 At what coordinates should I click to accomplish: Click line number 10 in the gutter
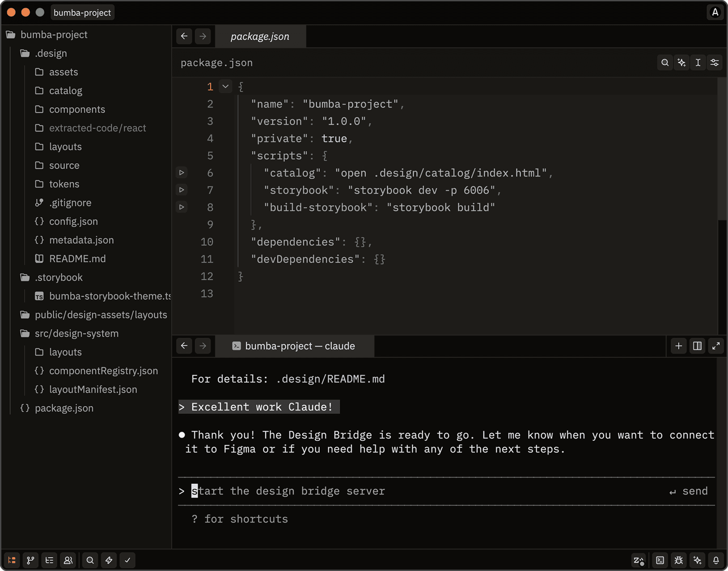tap(207, 242)
